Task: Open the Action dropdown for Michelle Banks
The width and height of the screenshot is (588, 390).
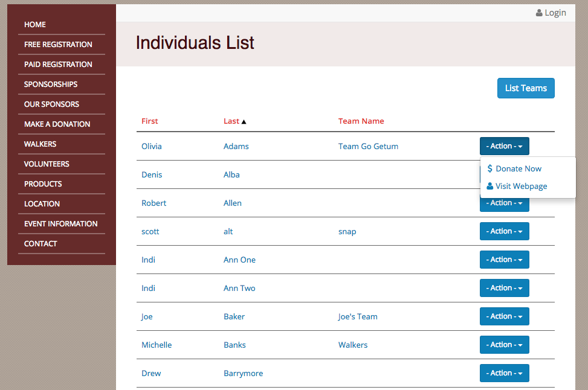Action: click(x=505, y=345)
